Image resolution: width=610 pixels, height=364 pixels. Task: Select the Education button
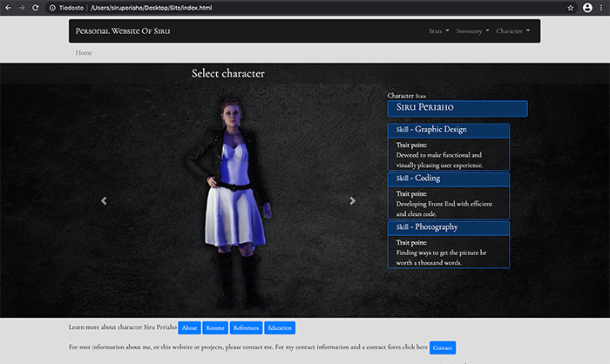[x=280, y=328]
